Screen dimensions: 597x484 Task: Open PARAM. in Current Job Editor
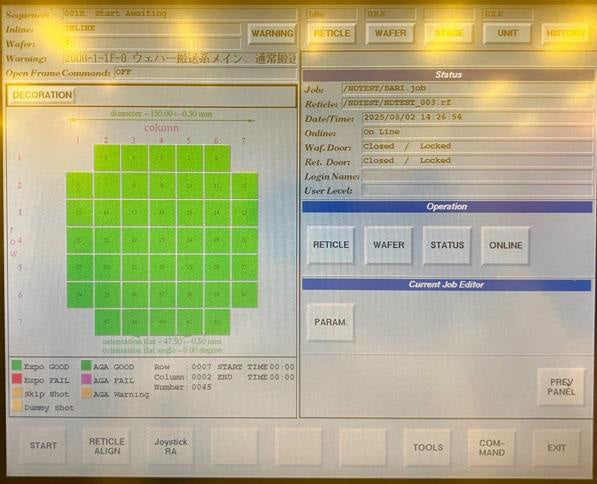[x=330, y=322]
